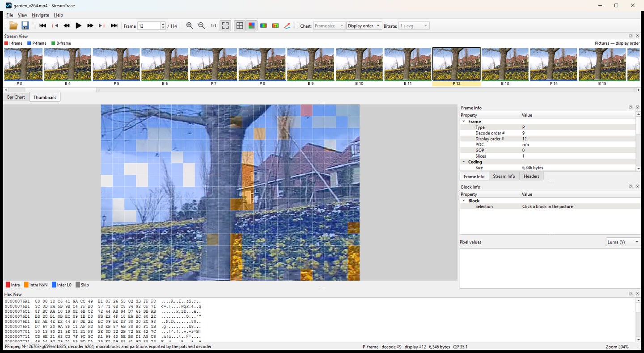Screen dimensions: 644x353
Task: Toggle fit-to-window view
Action: click(x=225, y=26)
